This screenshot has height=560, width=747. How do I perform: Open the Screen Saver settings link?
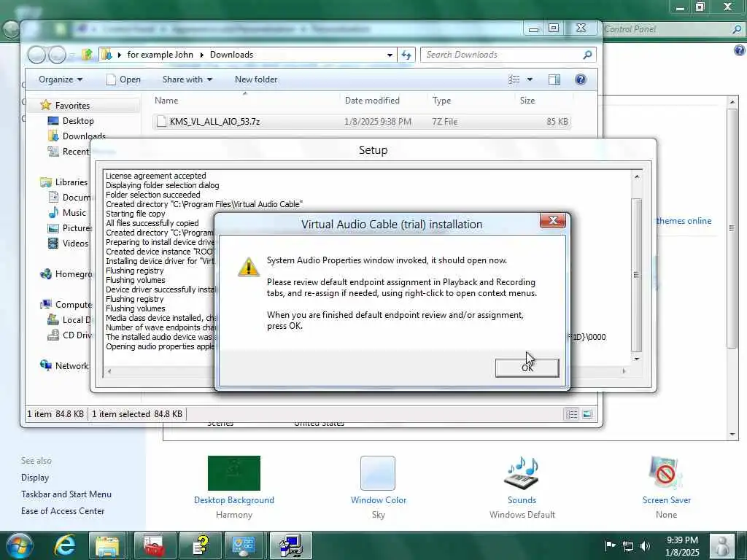click(x=667, y=500)
